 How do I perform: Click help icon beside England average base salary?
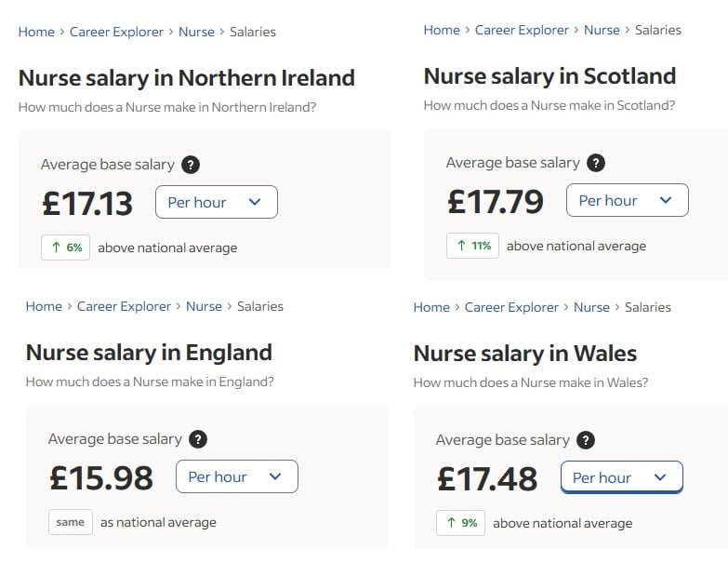(x=198, y=439)
